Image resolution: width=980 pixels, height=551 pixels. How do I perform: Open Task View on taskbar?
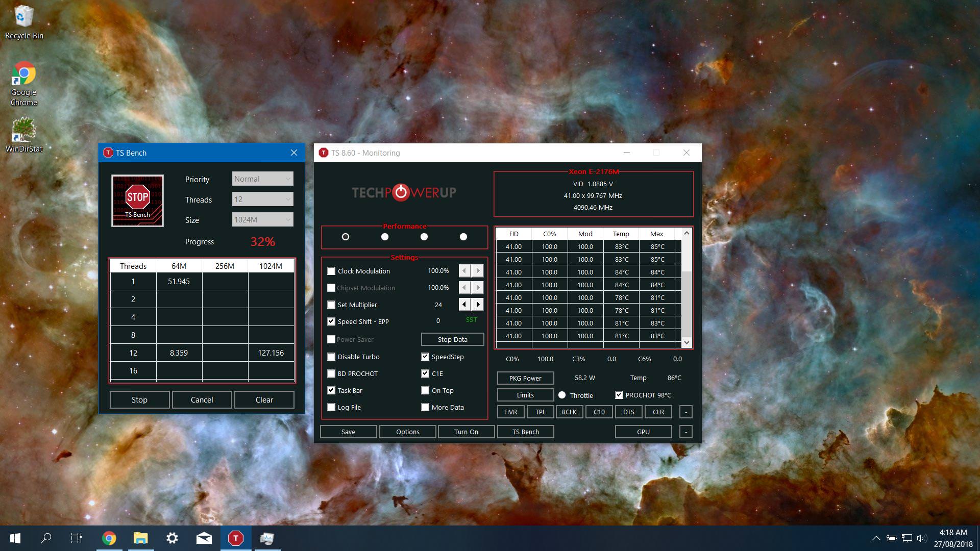point(77,538)
